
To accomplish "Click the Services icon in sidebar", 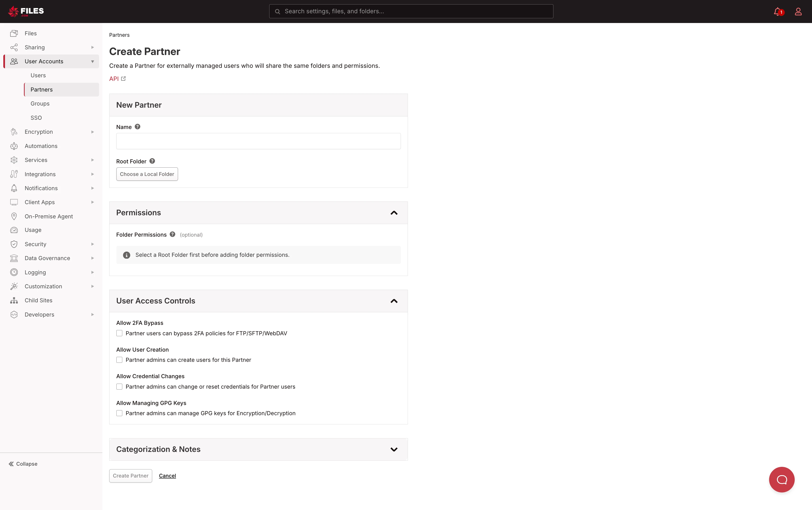I will click(14, 160).
